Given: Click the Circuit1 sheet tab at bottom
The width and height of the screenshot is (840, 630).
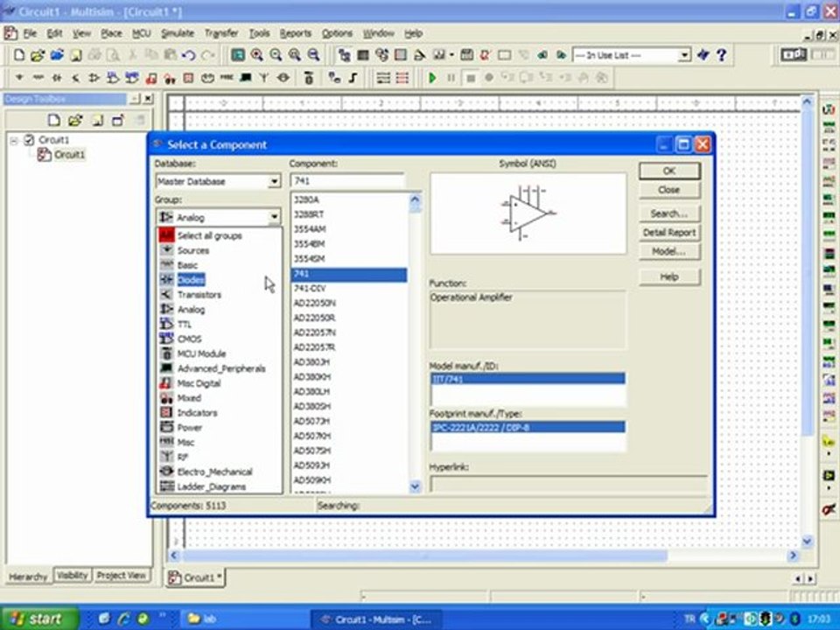Looking at the screenshot, I should tap(195, 578).
